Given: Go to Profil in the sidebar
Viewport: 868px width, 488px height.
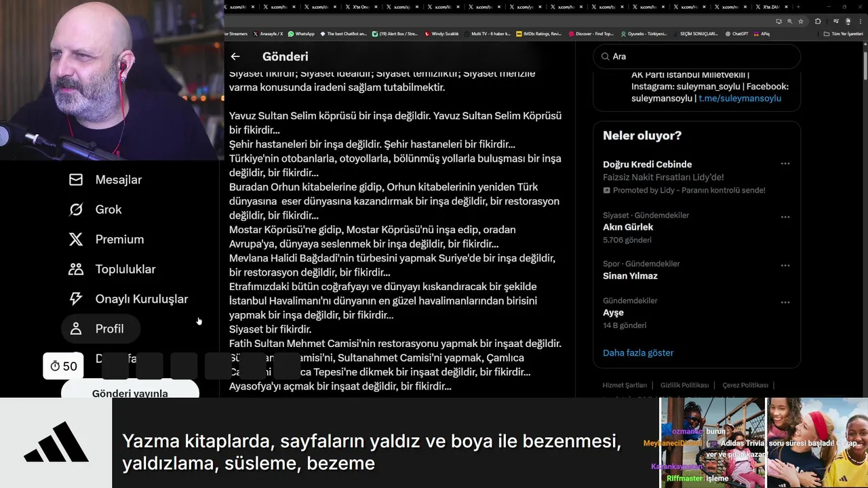Looking at the screenshot, I should point(101,329).
